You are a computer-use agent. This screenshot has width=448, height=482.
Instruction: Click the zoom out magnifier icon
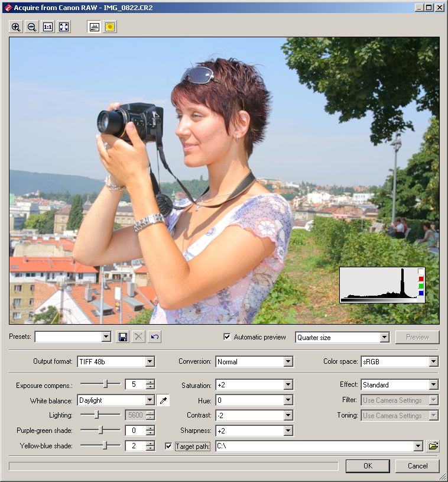pyautogui.click(x=32, y=27)
